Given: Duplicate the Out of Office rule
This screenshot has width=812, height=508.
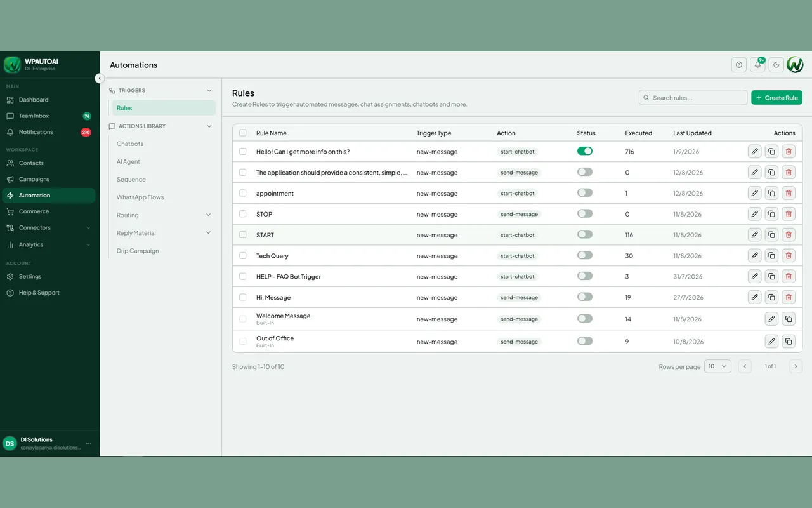Looking at the screenshot, I should tap(789, 341).
